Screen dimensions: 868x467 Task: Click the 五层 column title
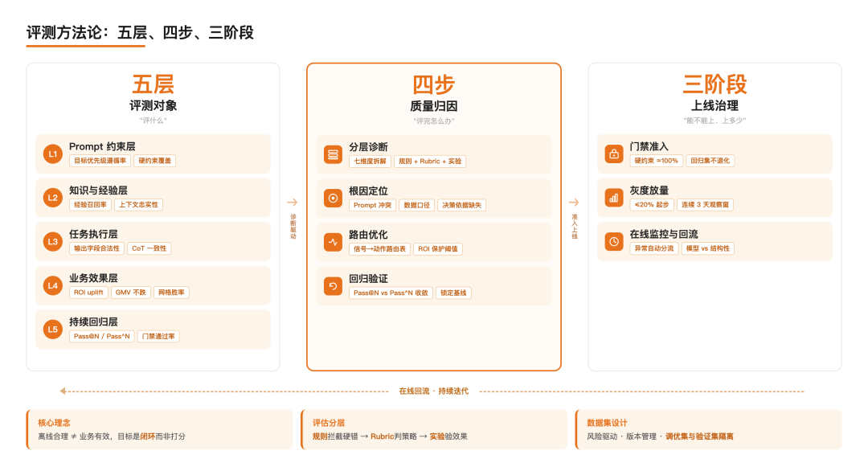153,84
